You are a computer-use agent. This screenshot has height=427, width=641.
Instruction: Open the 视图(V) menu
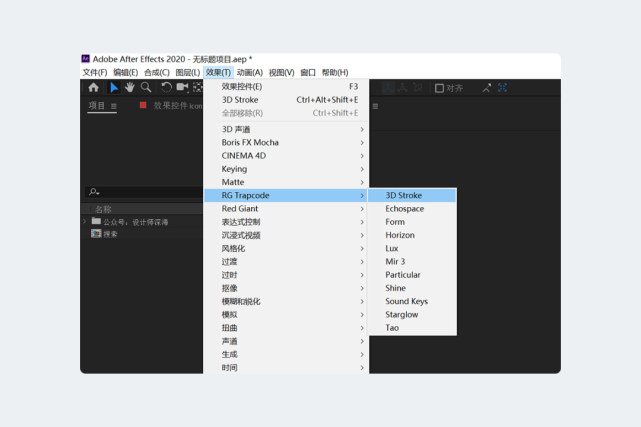281,72
